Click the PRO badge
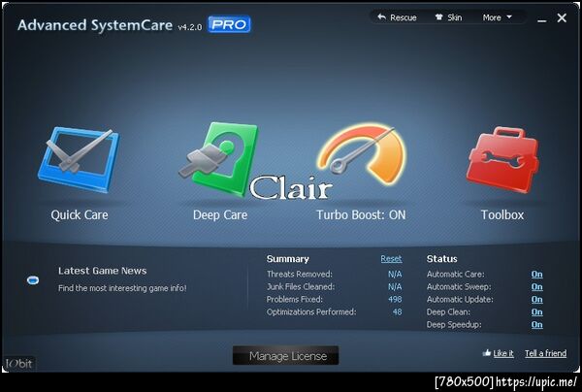Screen dimensions: 582x392 (x=229, y=24)
